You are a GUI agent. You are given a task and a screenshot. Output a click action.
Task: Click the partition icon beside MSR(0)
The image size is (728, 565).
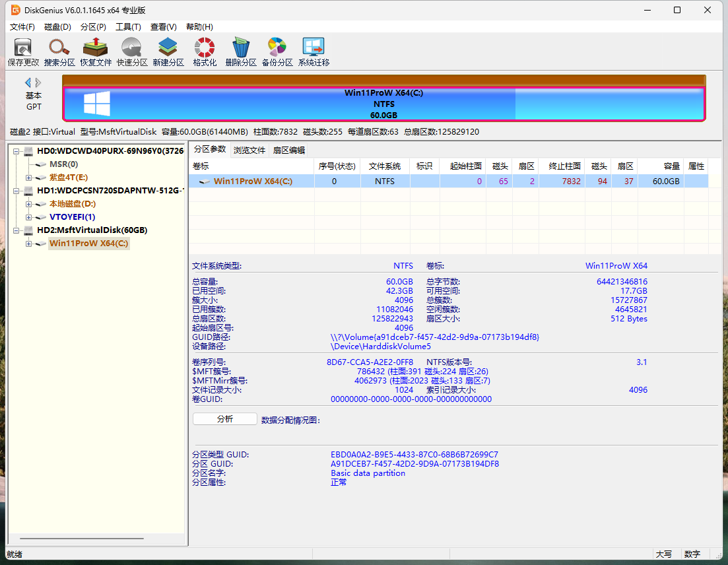point(41,164)
